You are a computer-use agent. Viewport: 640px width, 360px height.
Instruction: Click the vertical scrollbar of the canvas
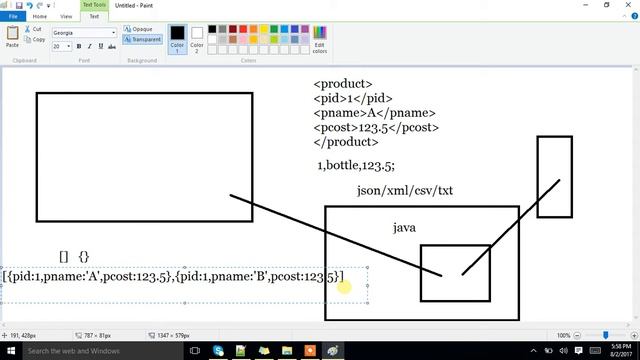[x=636, y=194]
